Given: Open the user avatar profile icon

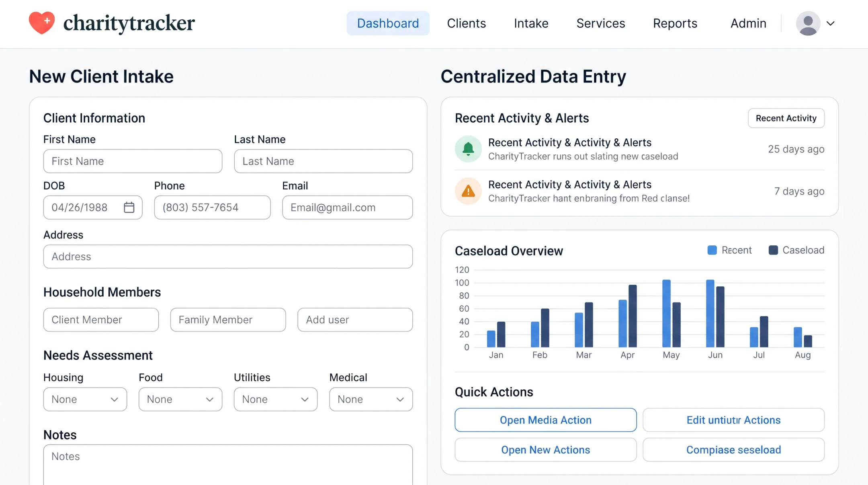Looking at the screenshot, I should pos(808,23).
